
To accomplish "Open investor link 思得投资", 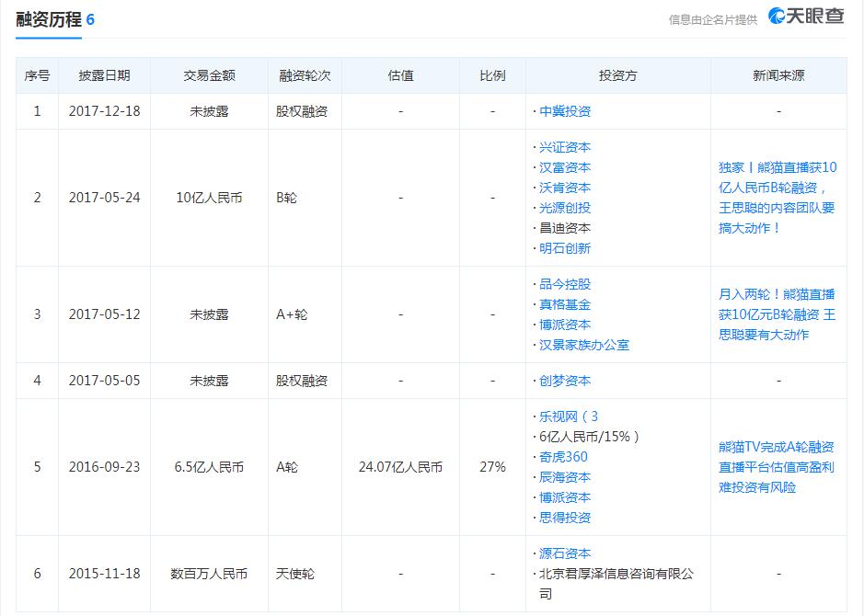I will click(x=565, y=518).
